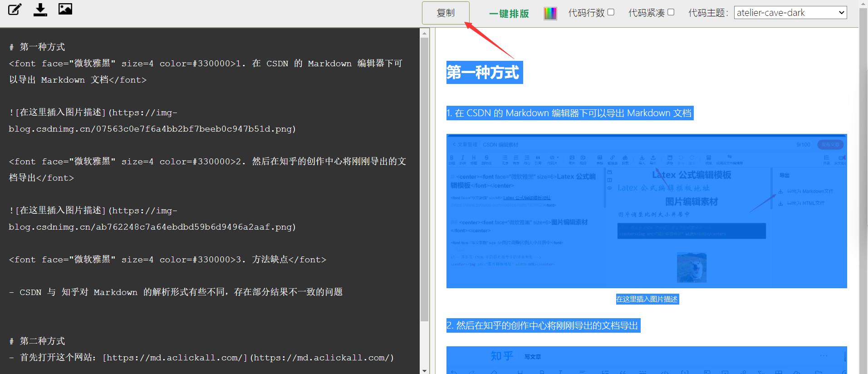Viewport: 868px width, 374px height.
Task: Click the 知乎 screenshot at preview bottom
Action: pos(647,360)
